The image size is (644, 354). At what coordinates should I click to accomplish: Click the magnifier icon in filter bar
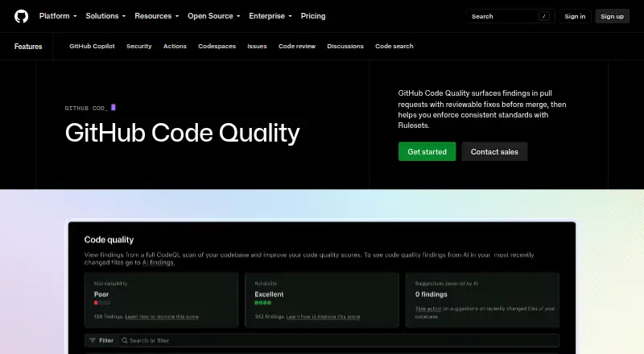click(125, 340)
